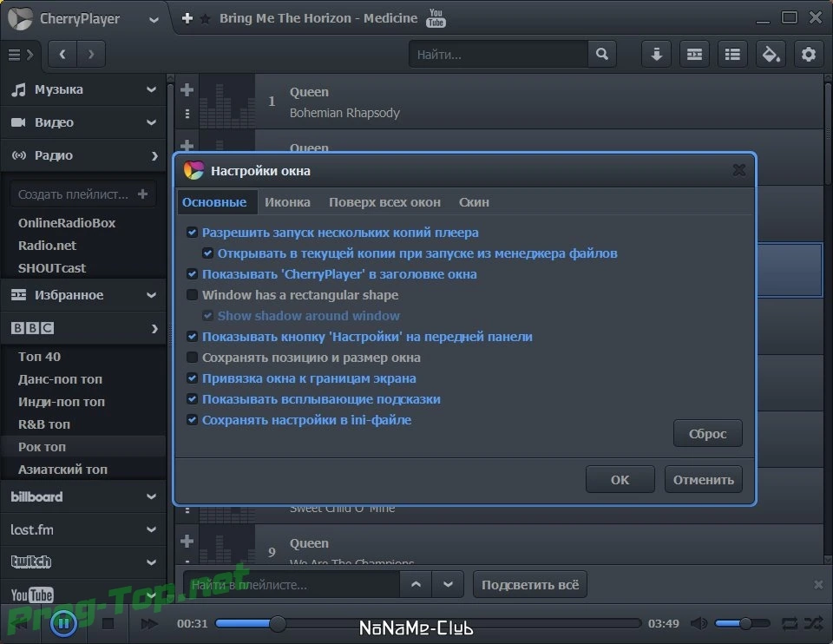Expand the twitch section
The height and width of the screenshot is (644, 833).
point(151,562)
